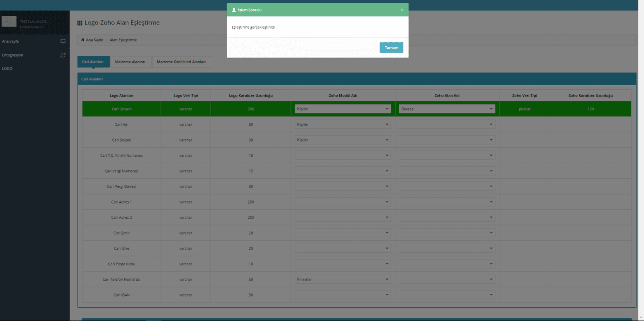Viewport: 644px width, 321px height.
Task: Click the user avatar in sidebar
Action: [x=9, y=21]
